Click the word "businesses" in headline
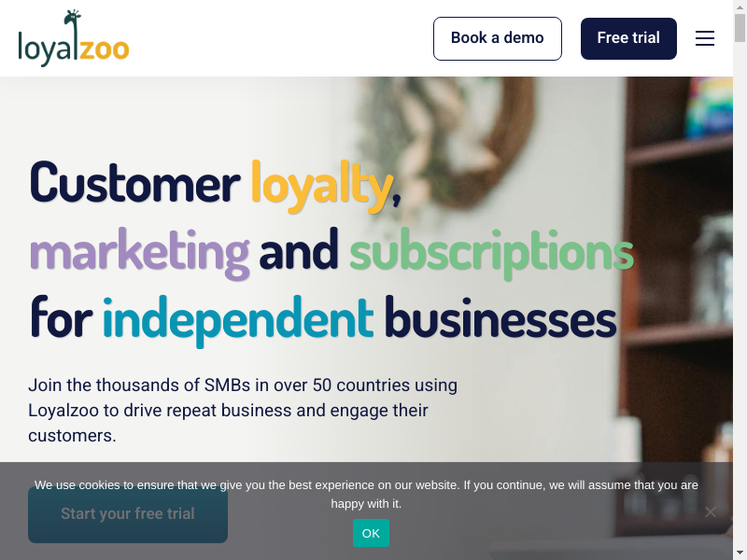The height and width of the screenshot is (560, 747). tap(500, 317)
